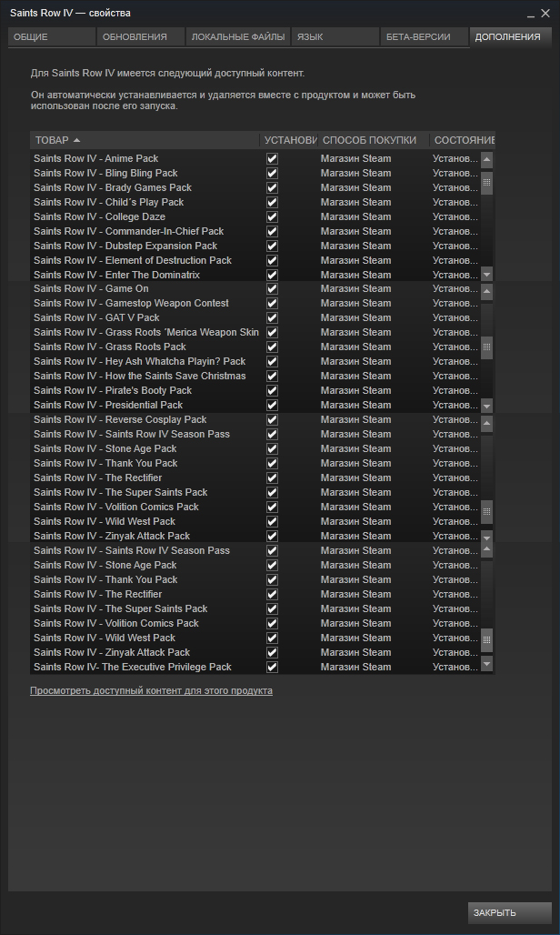Screen dimensions: 560x935
Task: Select the Saints Row IV - Grass Roots Pack row
Action: (255, 347)
